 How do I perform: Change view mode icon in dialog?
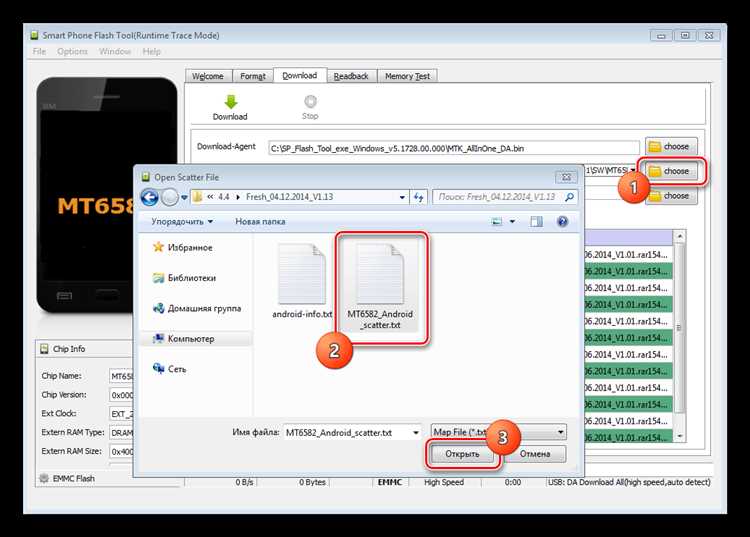pyautogui.click(x=497, y=221)
